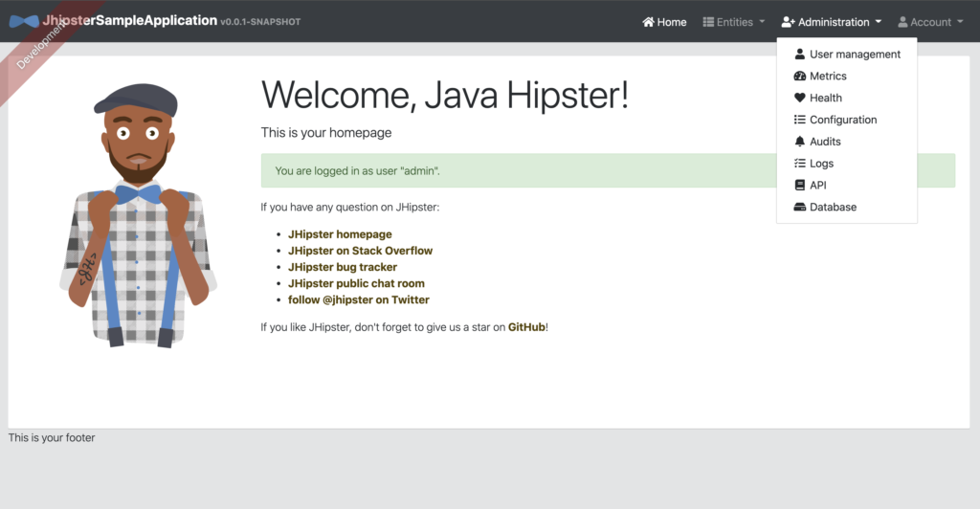
Task: Select Metrics menu entry
Action: (x=847, y=76)
